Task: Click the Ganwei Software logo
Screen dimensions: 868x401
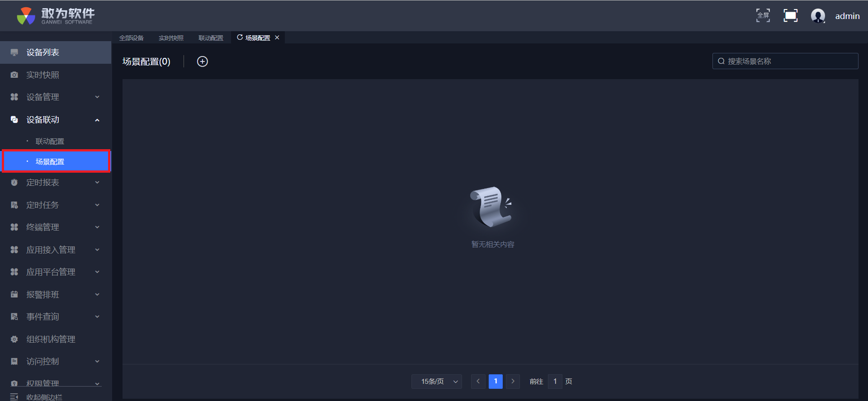Action: (56, 16)
